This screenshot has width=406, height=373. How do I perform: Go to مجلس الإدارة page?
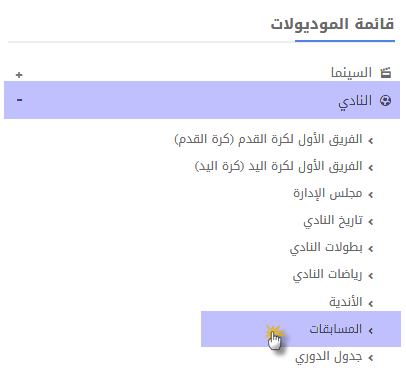tap(328, 193)
